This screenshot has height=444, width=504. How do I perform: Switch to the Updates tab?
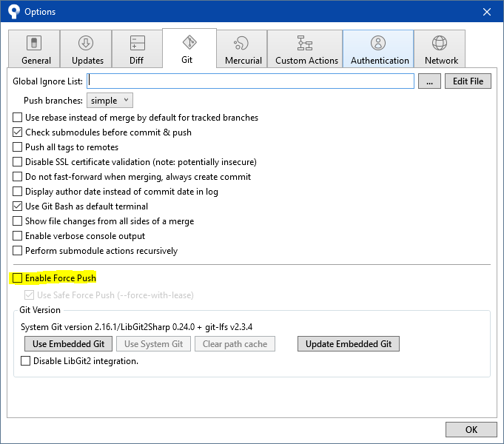pyautogui.click(x=86, y=49)
